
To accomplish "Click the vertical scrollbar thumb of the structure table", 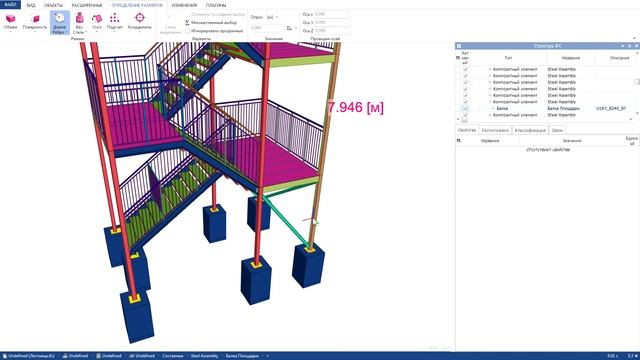I will [637, 82].
